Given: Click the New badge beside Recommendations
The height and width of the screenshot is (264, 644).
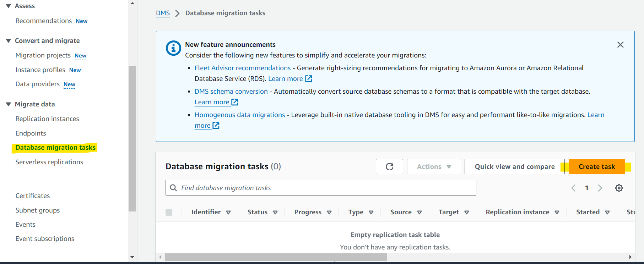Looking at the screenshot, I should coord(82,21).
